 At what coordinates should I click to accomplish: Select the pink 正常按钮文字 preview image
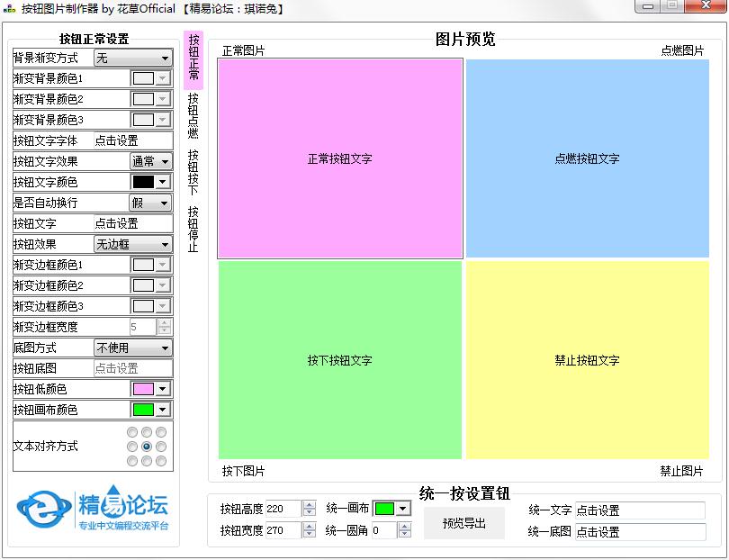coord(340,158)
